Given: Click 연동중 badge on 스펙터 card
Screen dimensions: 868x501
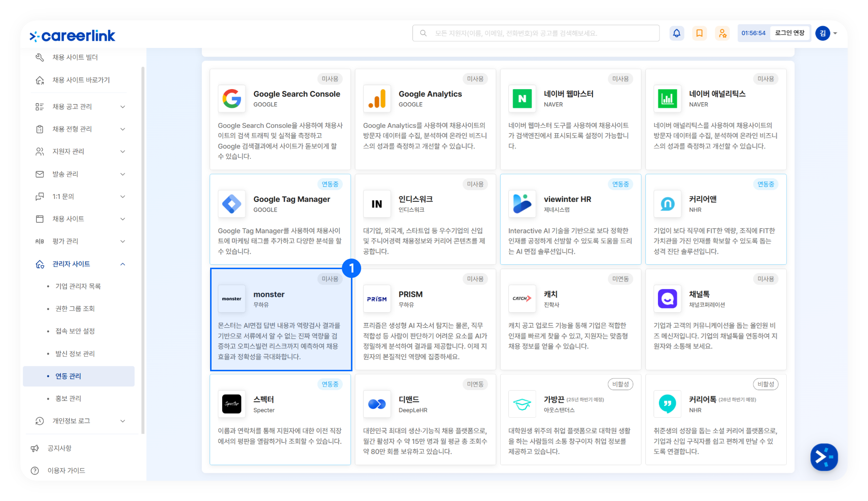Looking at the screenshot, I should point(330,384).
